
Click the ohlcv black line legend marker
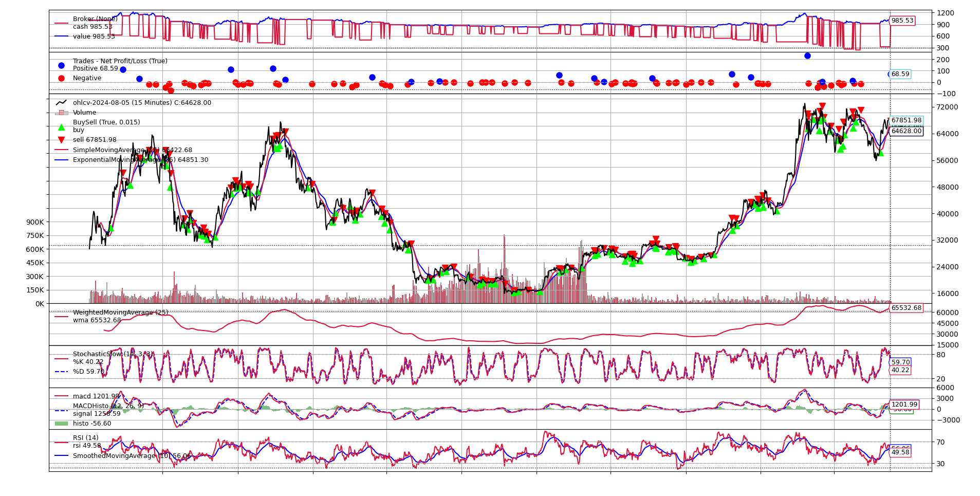coord(61,103)
